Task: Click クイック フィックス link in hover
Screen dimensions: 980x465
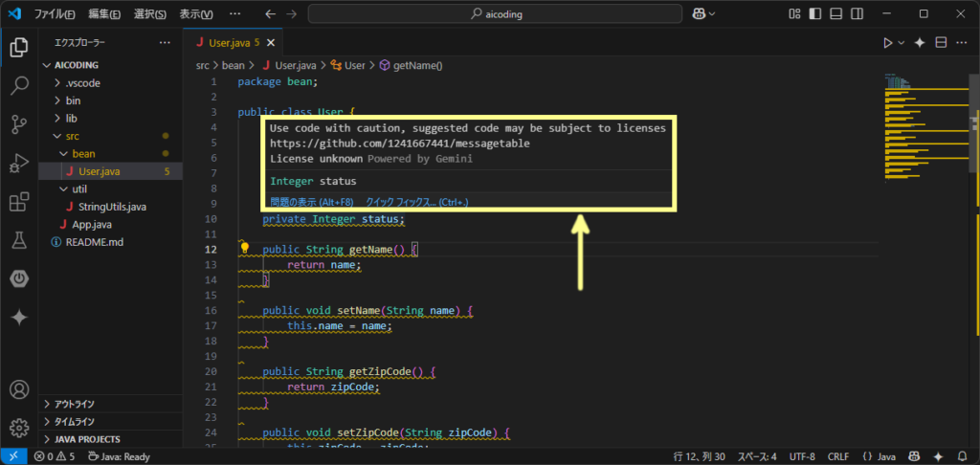Action: click(x=417, y=202)
